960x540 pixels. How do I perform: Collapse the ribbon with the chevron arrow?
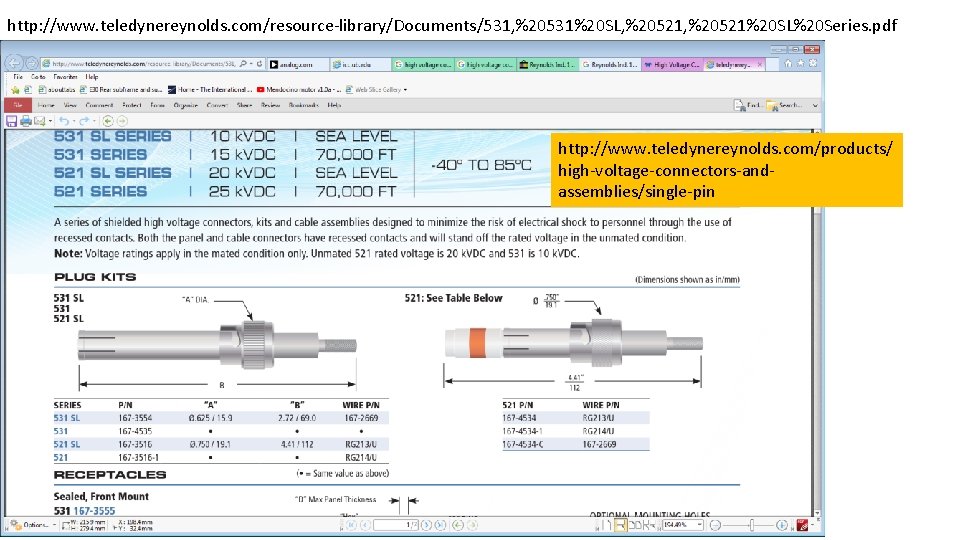815,106
